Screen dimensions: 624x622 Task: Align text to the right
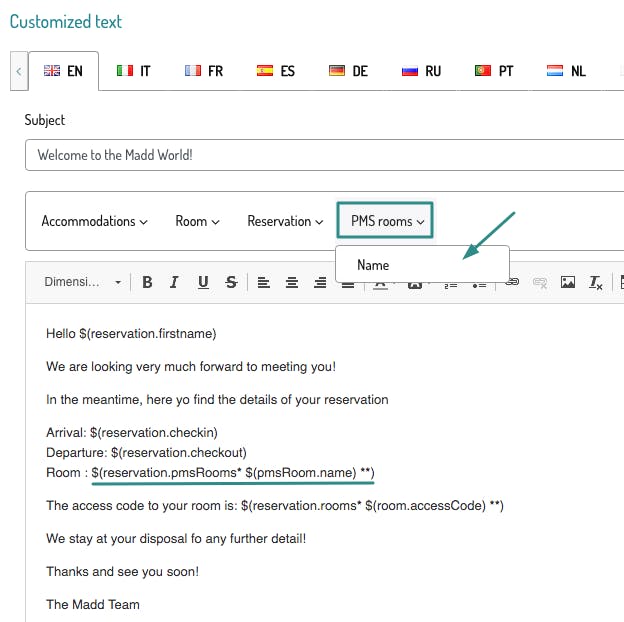click(320, 283)
